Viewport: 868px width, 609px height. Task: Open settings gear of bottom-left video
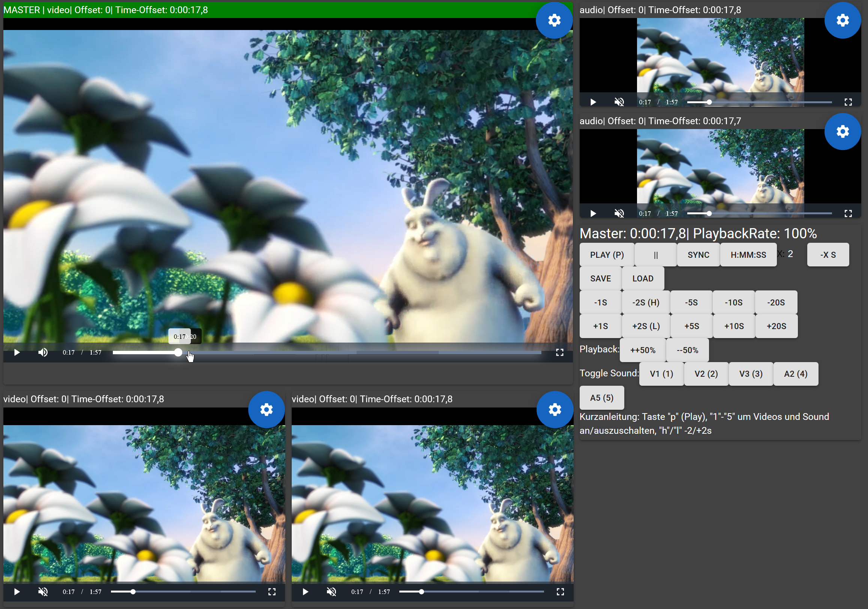click(x=266, y=409)
